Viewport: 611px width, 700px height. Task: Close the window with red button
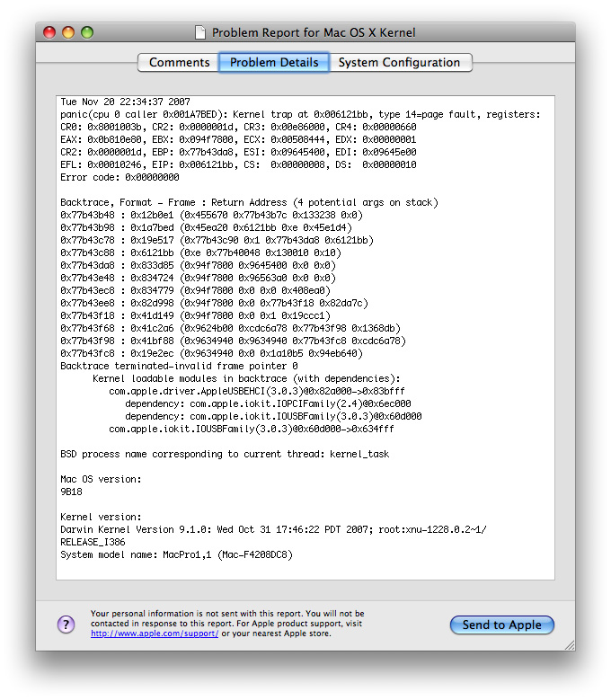49,32
